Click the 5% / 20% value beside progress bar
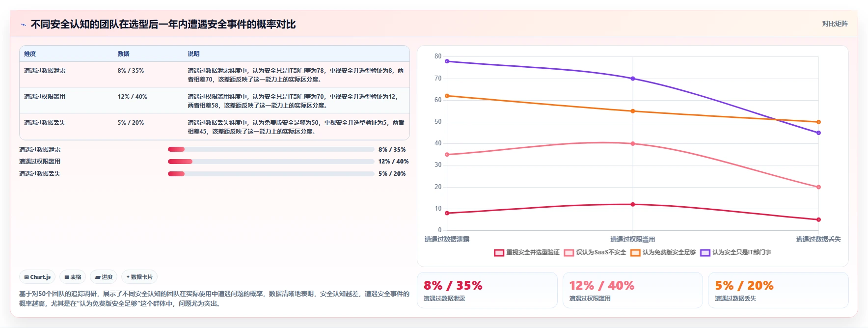 [392, 174]
